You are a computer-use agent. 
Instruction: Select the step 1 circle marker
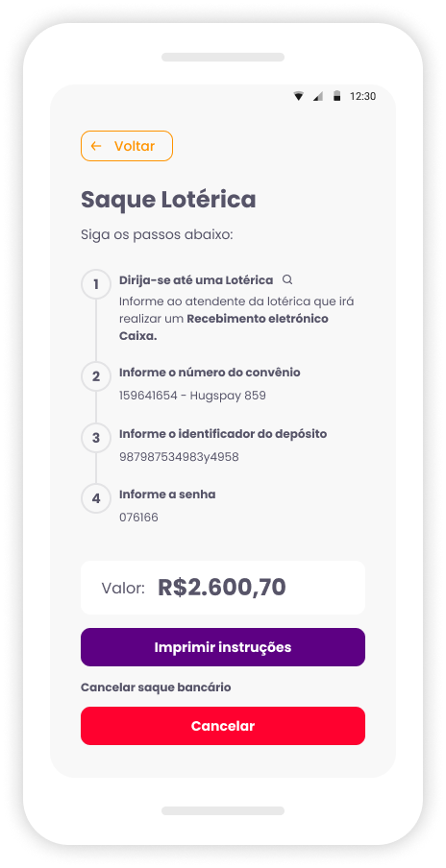96,284
